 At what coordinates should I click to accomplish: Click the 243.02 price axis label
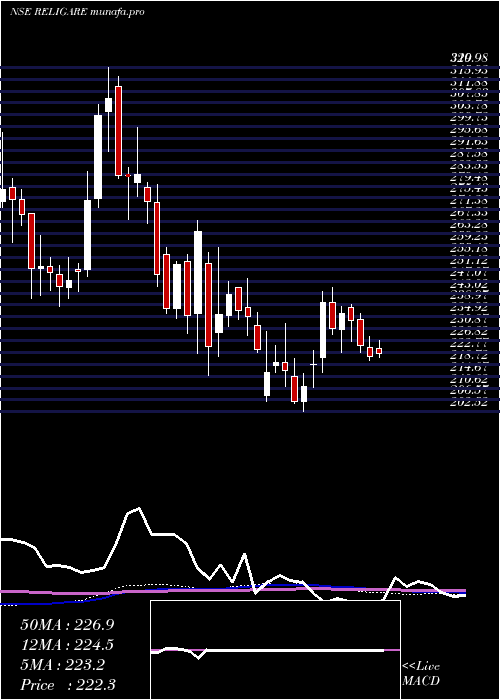point(468,287)
